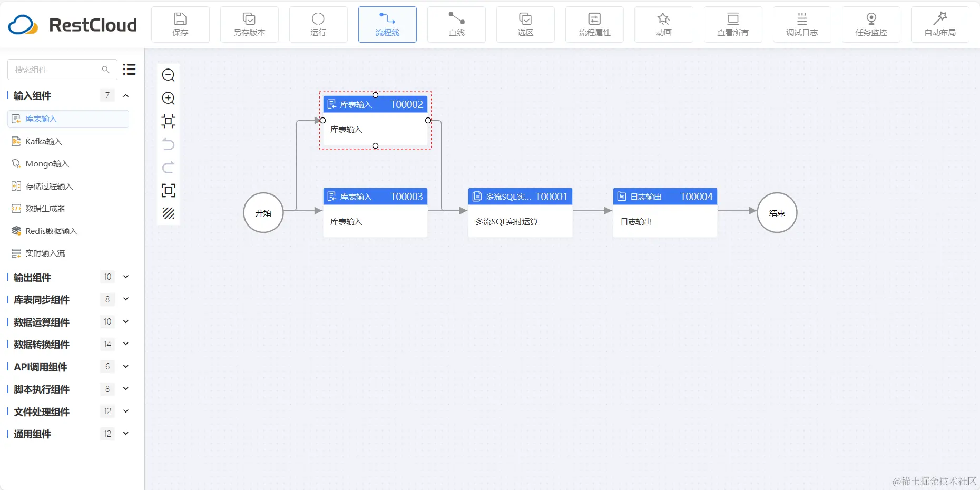Click the fit-to-screen frame icon
The width and height of the screenshot is (980, 490).
[169, 190]
